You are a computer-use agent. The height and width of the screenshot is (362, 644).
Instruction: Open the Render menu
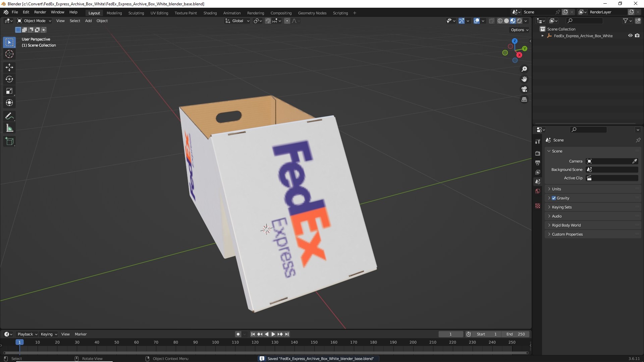point(40,12)
